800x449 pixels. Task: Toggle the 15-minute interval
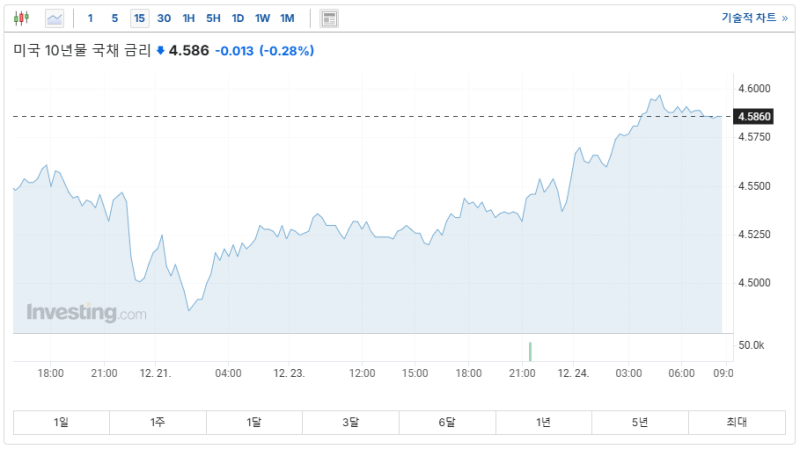139,18
